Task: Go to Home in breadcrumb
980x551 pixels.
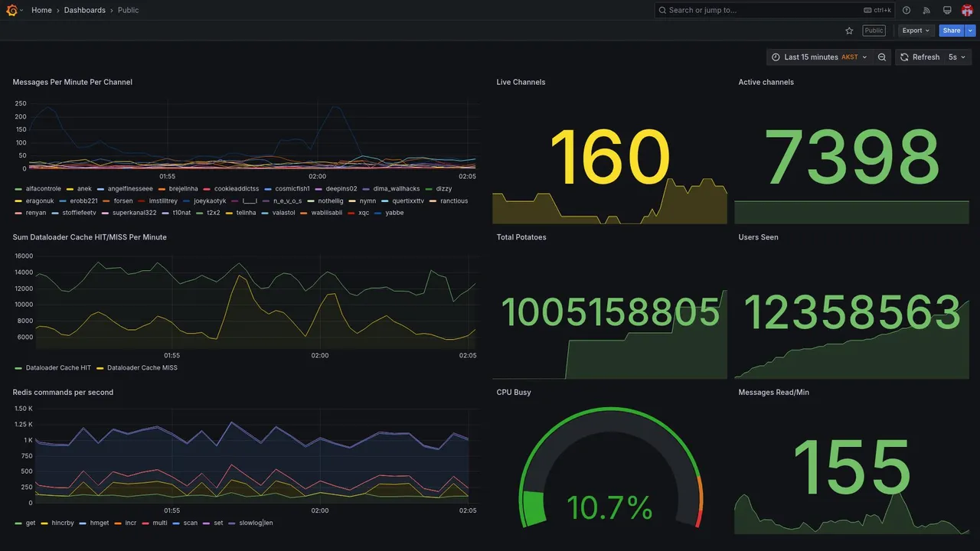Action: 41,10
